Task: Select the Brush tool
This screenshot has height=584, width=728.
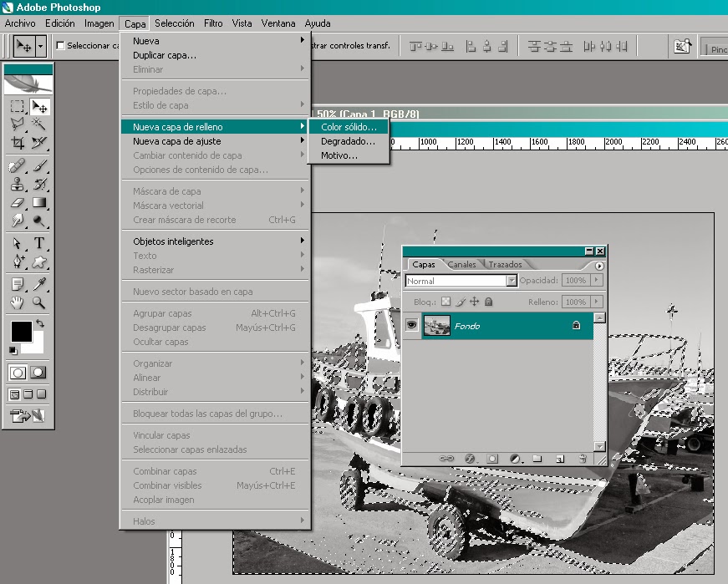Action: point(39,165)
